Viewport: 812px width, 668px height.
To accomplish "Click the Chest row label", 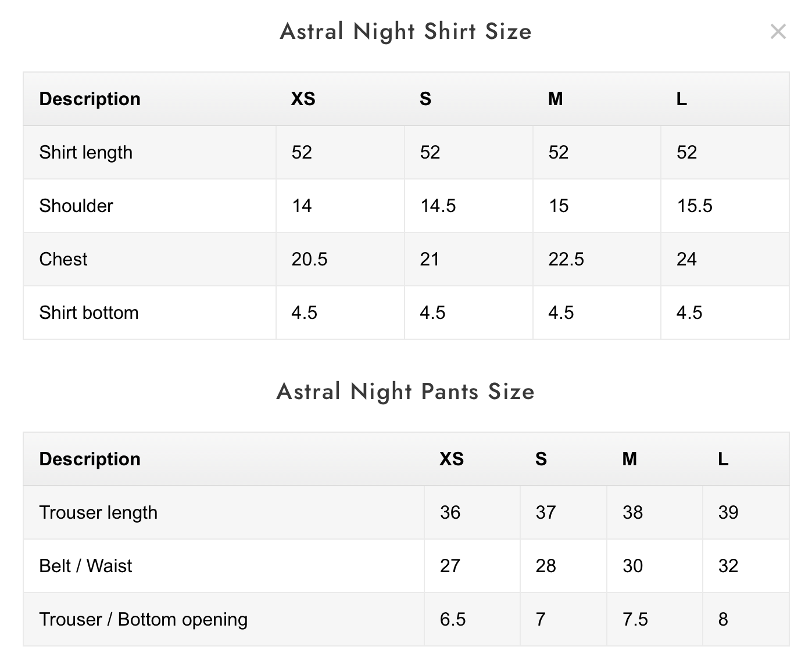I will point(63,259).
